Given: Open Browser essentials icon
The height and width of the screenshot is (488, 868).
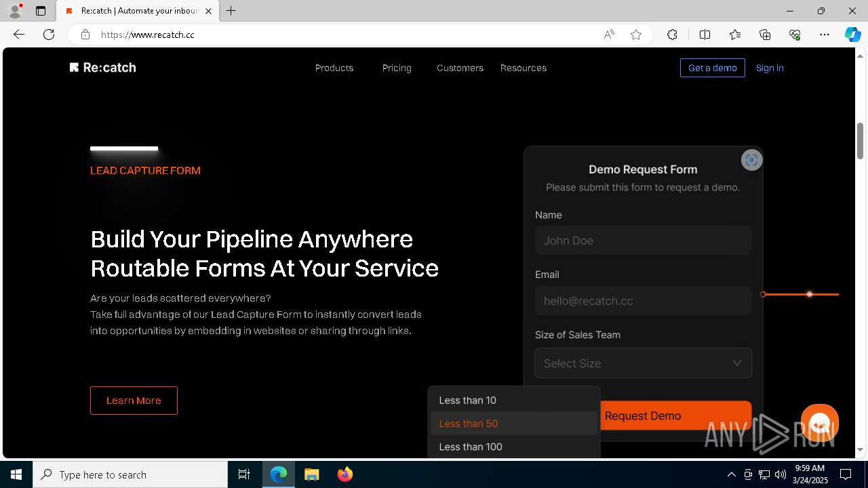Looking at the screenshot, I should 795,35.
